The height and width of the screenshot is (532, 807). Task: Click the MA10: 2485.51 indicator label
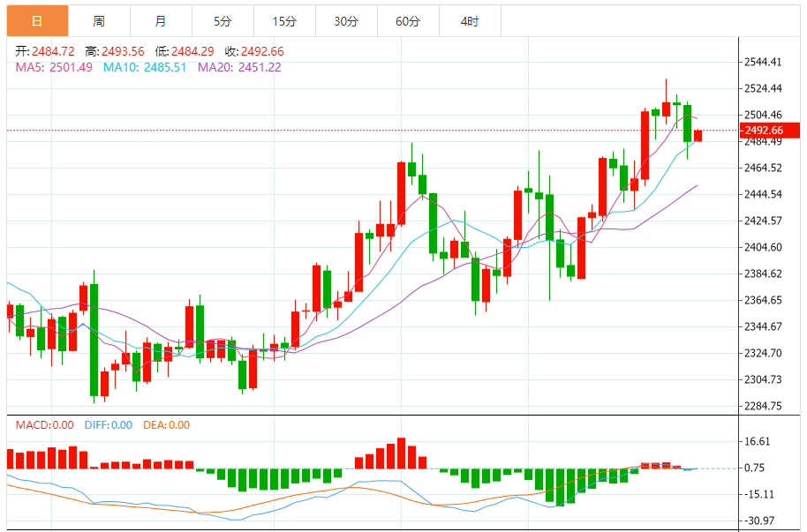tap(145, 67)
